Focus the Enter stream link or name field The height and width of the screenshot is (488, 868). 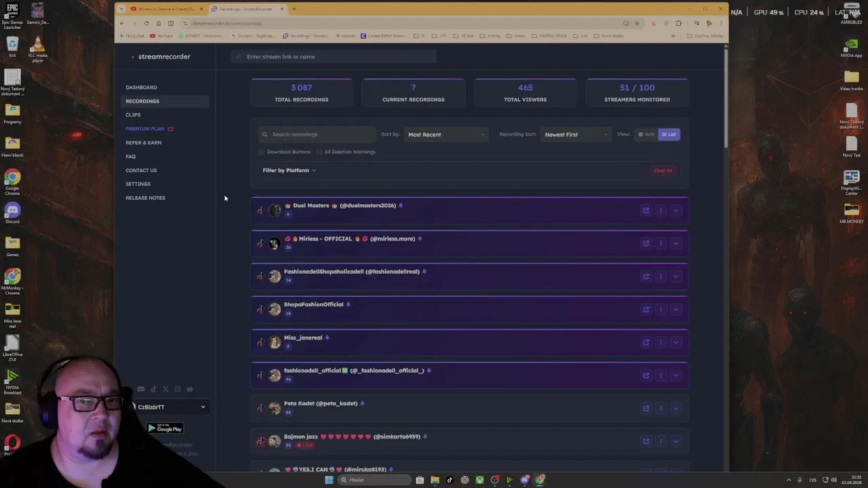tap(334, 56)
